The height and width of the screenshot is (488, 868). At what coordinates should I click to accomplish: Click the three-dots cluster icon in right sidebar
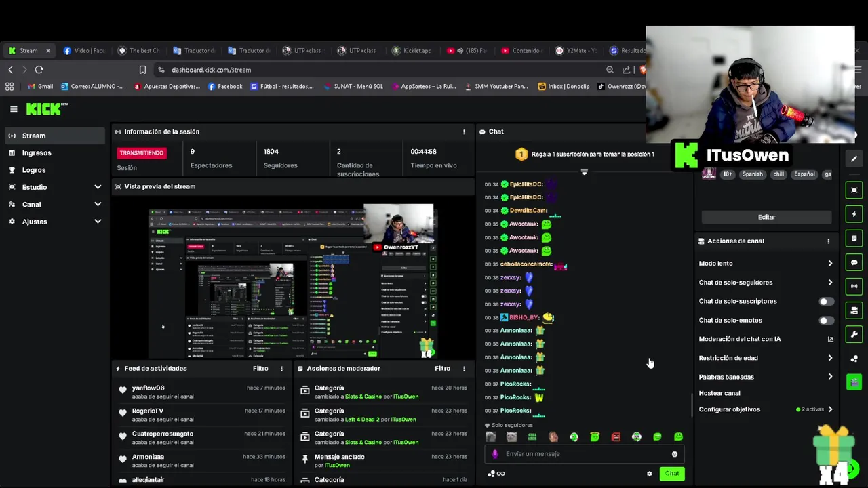[x=854, y=359]
